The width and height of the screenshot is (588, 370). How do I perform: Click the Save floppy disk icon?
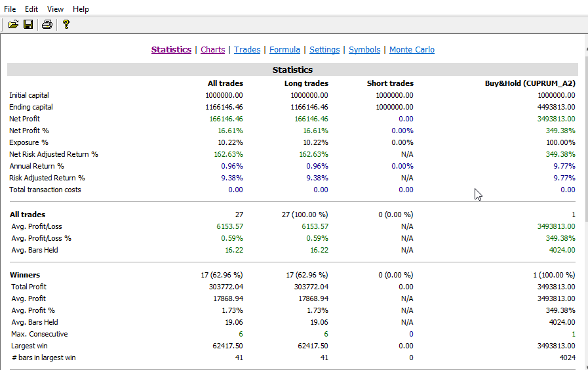[x=28, y=25]
